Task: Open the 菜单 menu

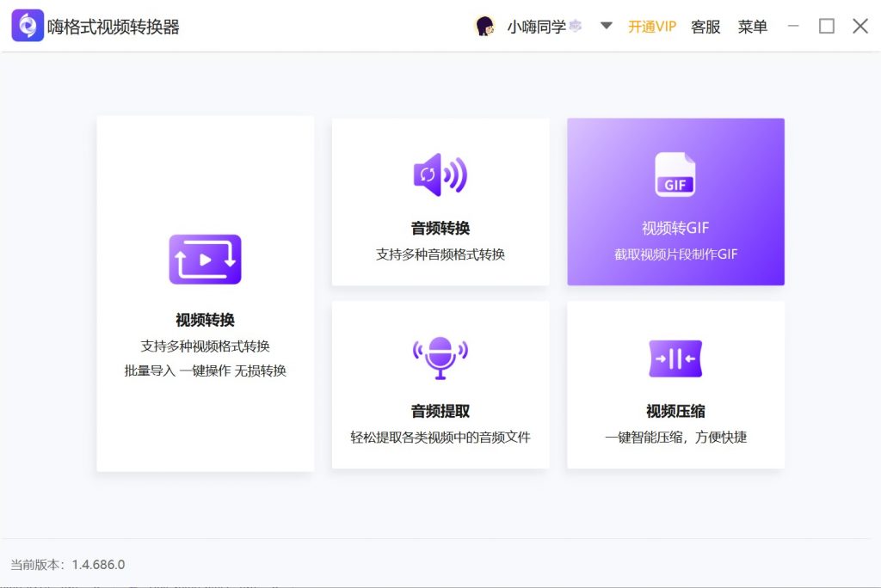Action: tap(752, 27)
